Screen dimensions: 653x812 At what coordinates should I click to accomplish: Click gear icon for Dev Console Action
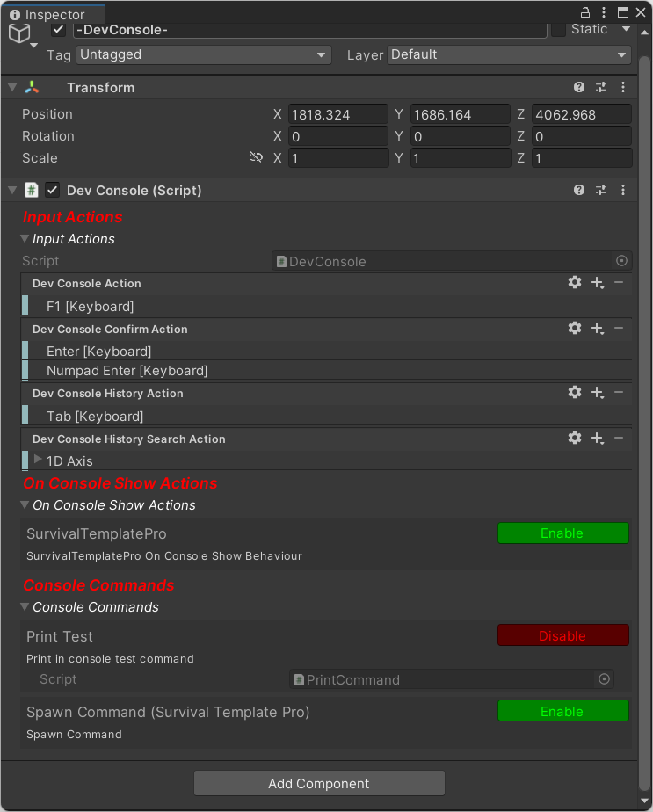pos(575,283)
